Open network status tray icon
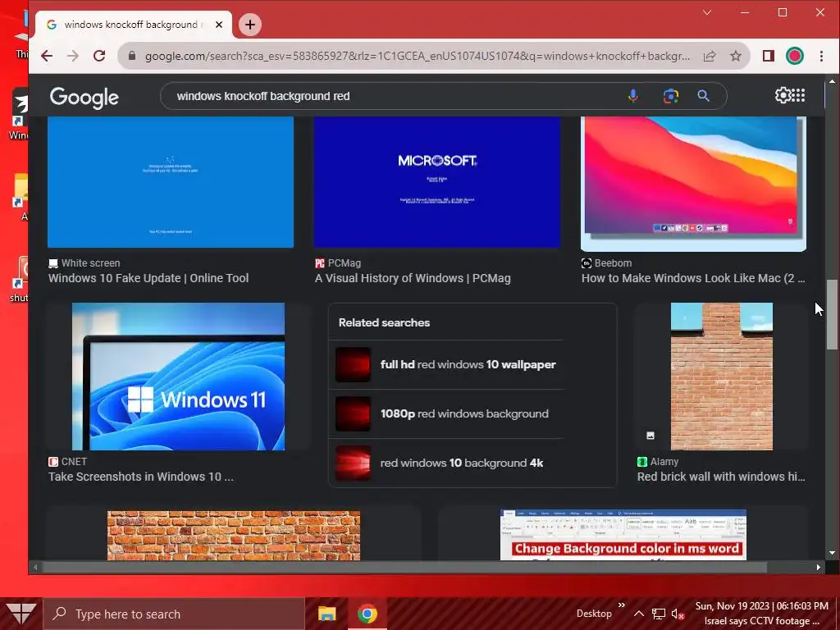Image resolution: width=840 pixels, height=630 pixels. tap(659, 614)
